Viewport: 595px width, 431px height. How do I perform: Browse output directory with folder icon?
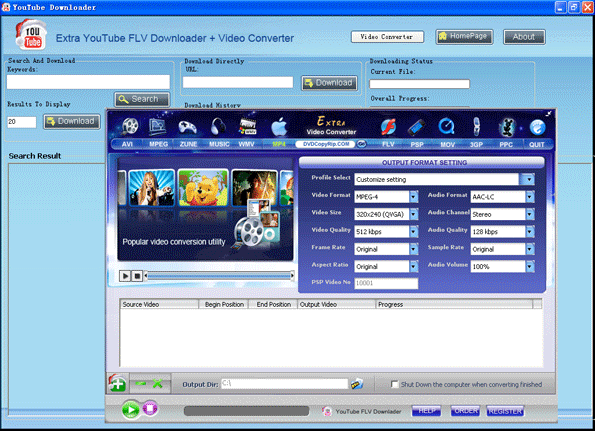(357, 384)
